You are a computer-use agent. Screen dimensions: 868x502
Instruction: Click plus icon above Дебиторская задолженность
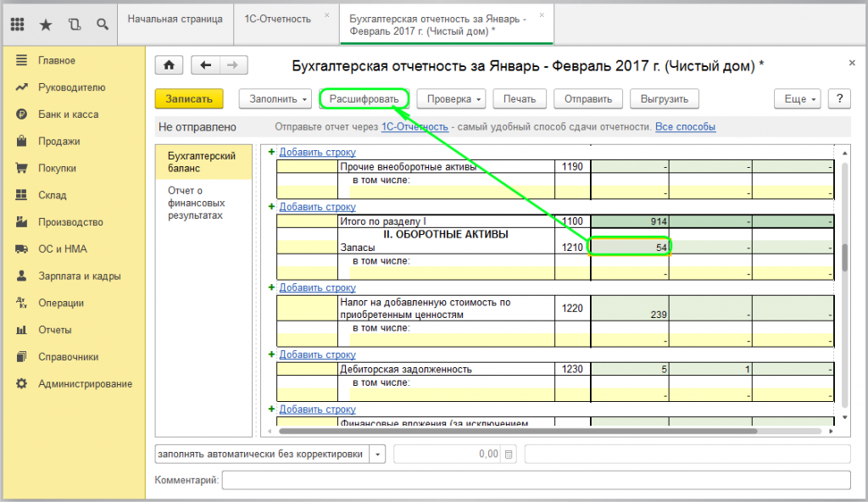(x=271, y=354)
